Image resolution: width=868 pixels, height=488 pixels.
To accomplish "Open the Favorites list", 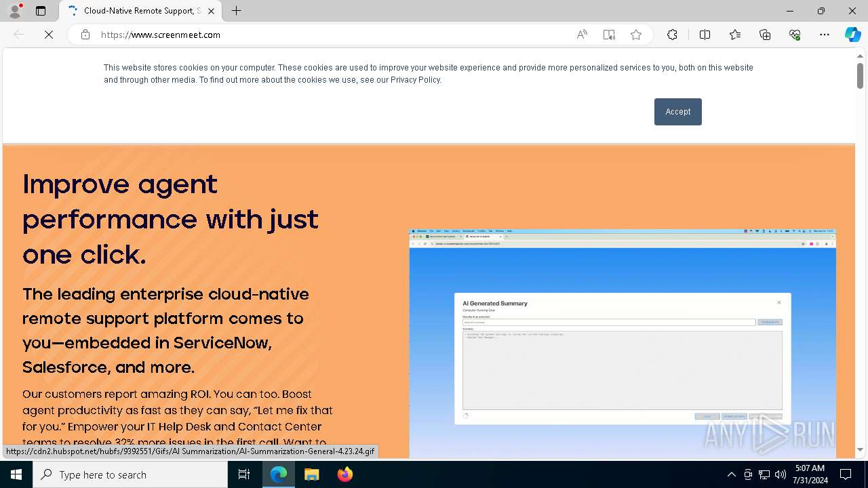I will [x=735, y=35].
